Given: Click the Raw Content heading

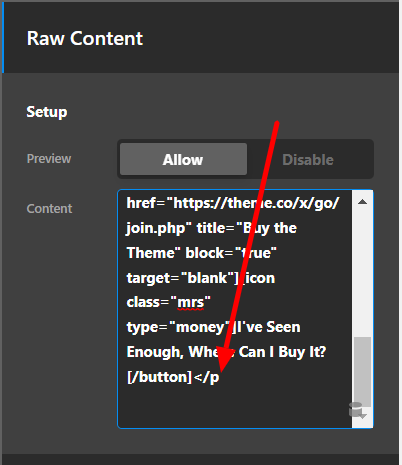Looking at the screenshot, I should click(x=85, y=38).
